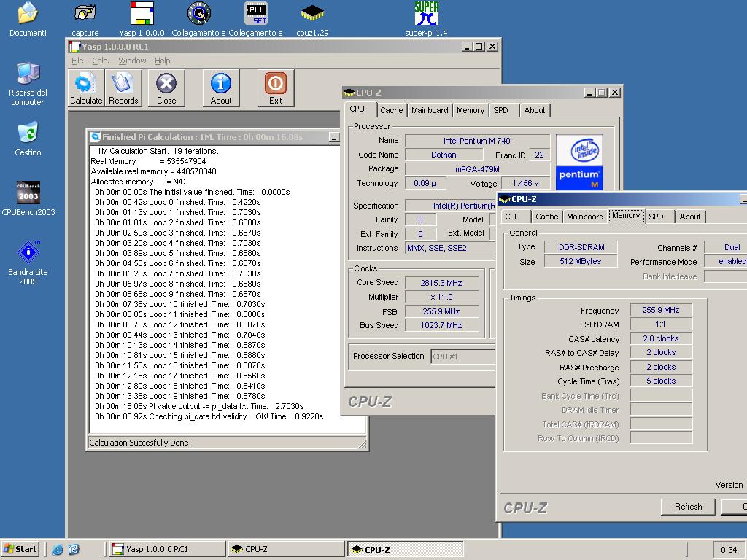The height and width of the screenshot is (560, 747).
Task: Launch Outlook Express from the quick launch
Action: (x=74, y=550)
